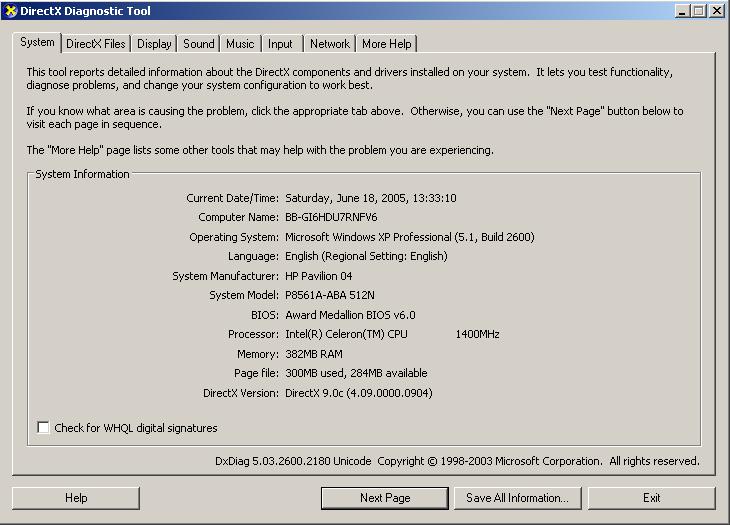The image size is (730, 525).
Task: Select the System tab
Action: [38, 43]
